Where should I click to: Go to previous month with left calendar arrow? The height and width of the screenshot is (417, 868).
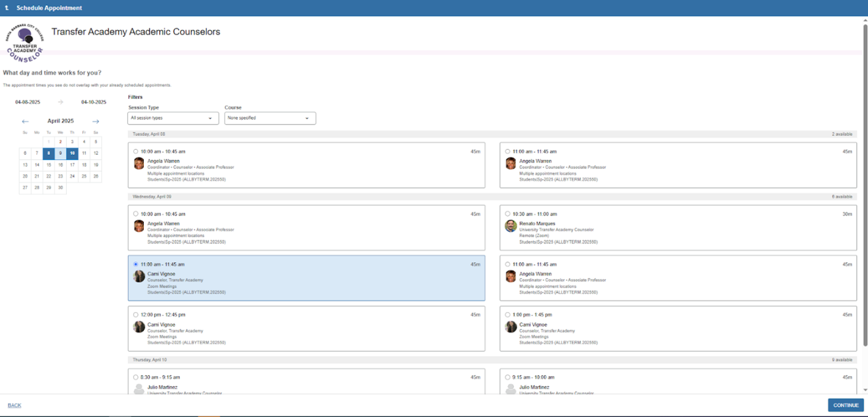[x=25, y=121]
